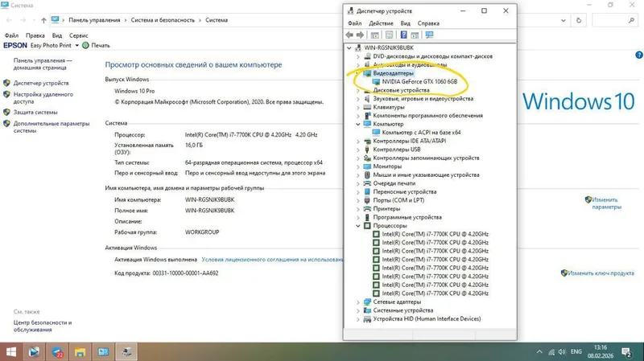Collapse the Компьютер category

tap(358, 125)
